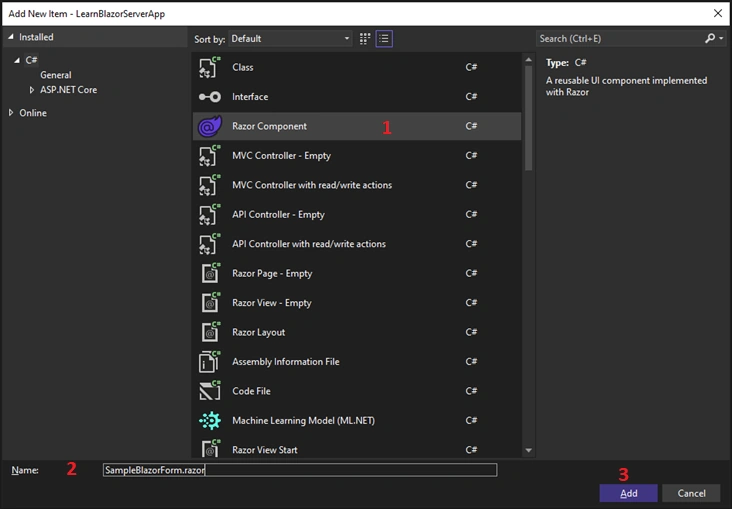The width and height of the screenshot is (732, 509).
Task: Open the search options dropdown arrow
Action: (x=721, y=39)
